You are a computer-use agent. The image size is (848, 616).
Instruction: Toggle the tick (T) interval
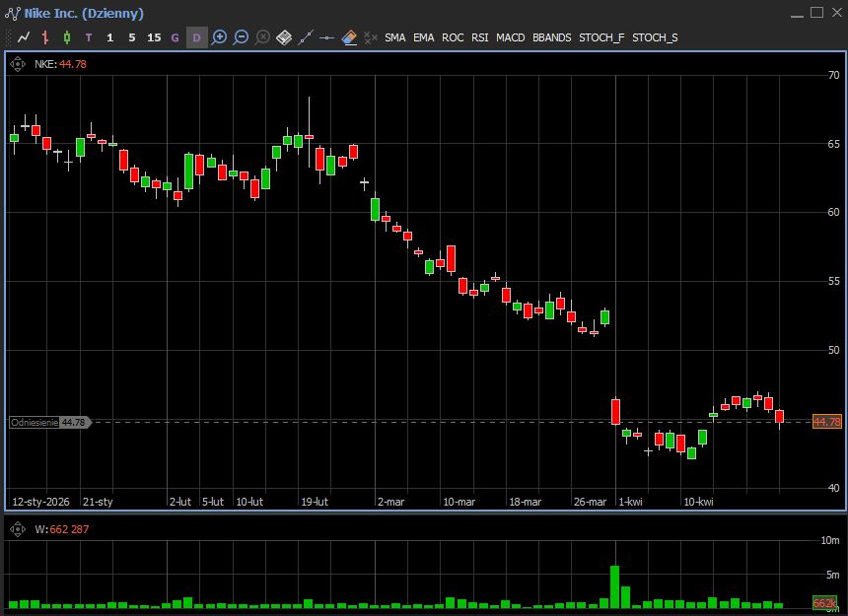[89, 37]
